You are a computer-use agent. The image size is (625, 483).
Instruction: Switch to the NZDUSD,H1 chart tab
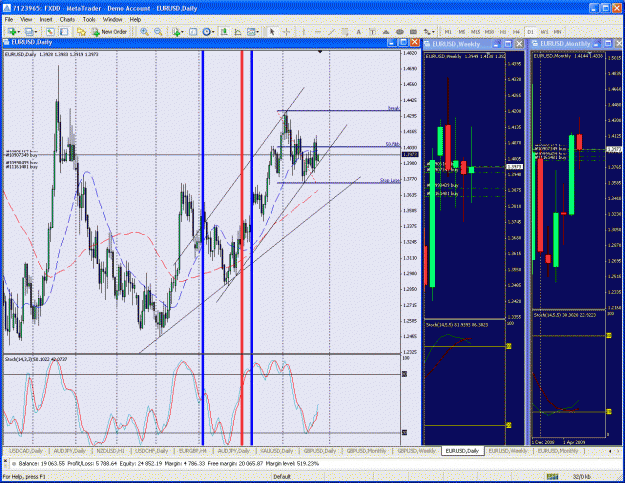pyautogui.click(x=110, y=451)
